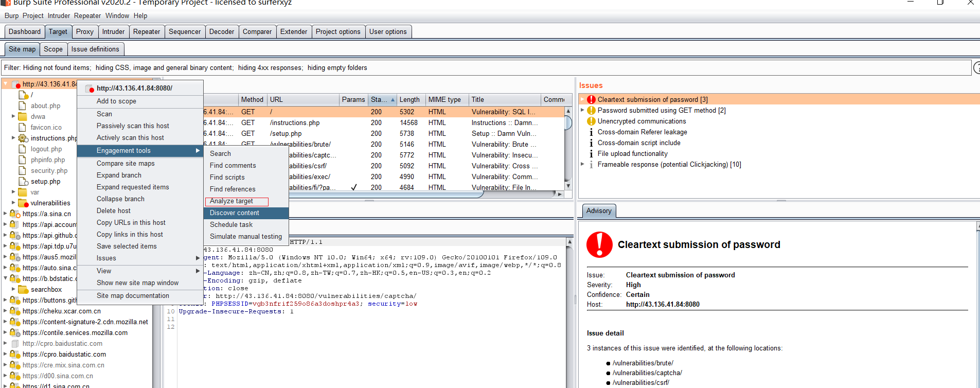Select Schedule task in submenu
This screenshot has height=388, width=980.
pyautogui.click(x=246, y=224)
